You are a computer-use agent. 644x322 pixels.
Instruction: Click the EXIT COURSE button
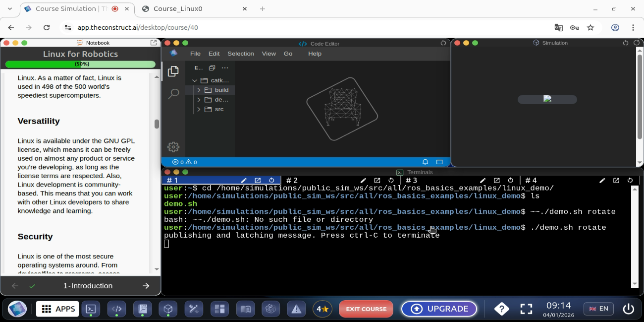pos(366,309)
